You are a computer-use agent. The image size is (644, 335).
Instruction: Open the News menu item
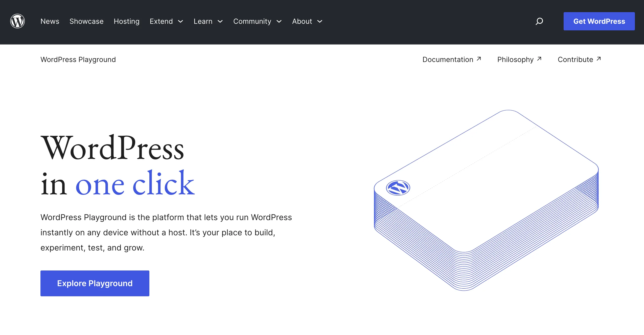coord(50,21)
